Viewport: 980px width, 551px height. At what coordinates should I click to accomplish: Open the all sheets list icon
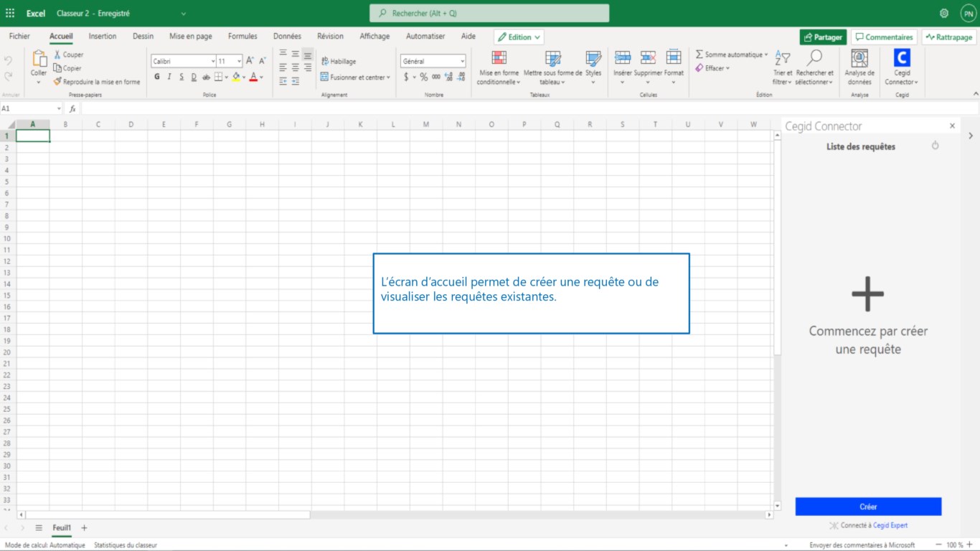click(39, 527)
